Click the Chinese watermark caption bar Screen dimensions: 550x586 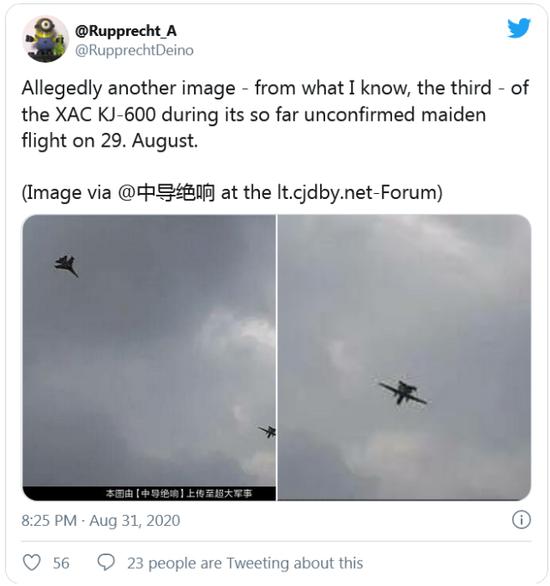(x=149, y=493)
